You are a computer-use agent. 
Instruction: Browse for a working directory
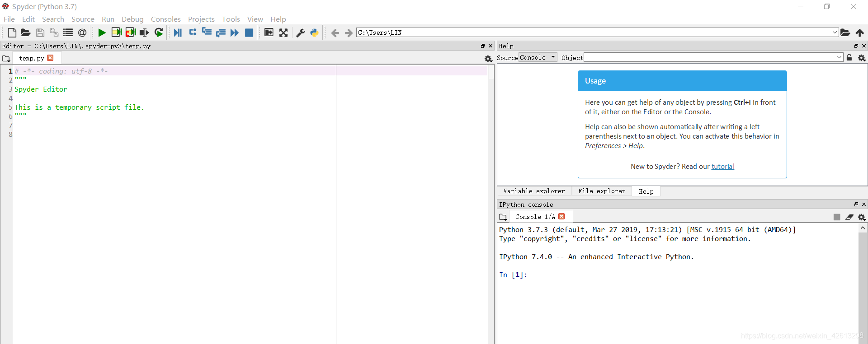[845, 33]
